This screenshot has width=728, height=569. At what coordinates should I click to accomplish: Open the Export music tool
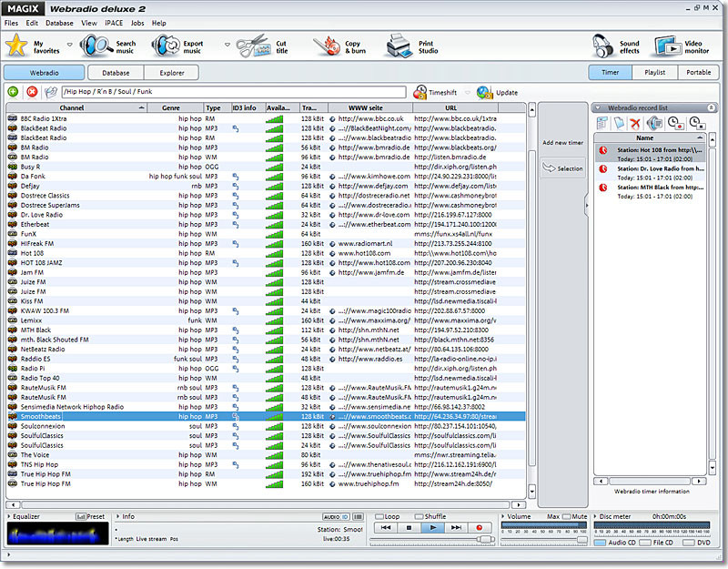tap(166, 46)
